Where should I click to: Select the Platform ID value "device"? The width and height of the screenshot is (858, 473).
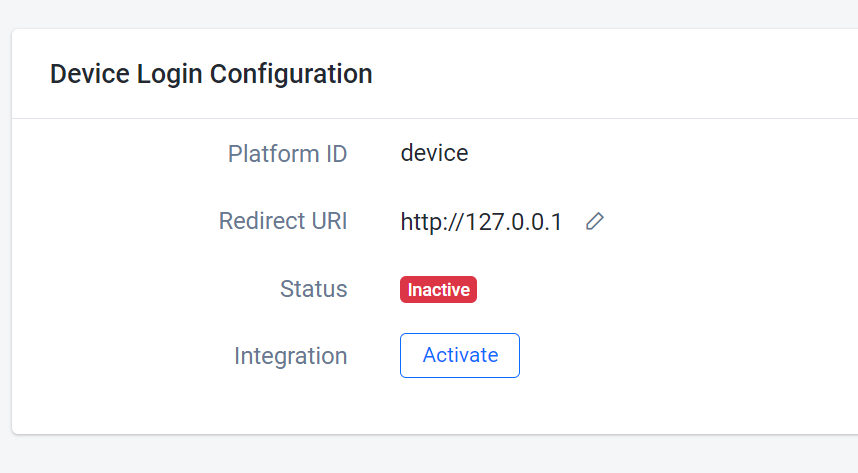click(434, 153)
